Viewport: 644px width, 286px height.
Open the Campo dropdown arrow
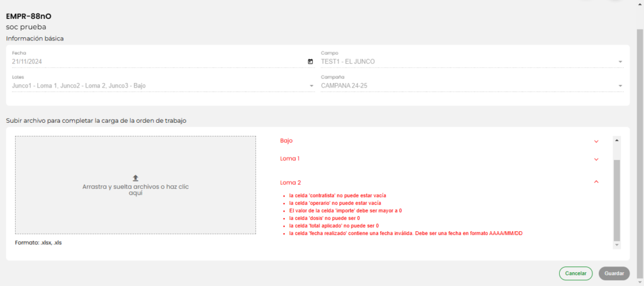pyautogui.click(x=619, y=62)
